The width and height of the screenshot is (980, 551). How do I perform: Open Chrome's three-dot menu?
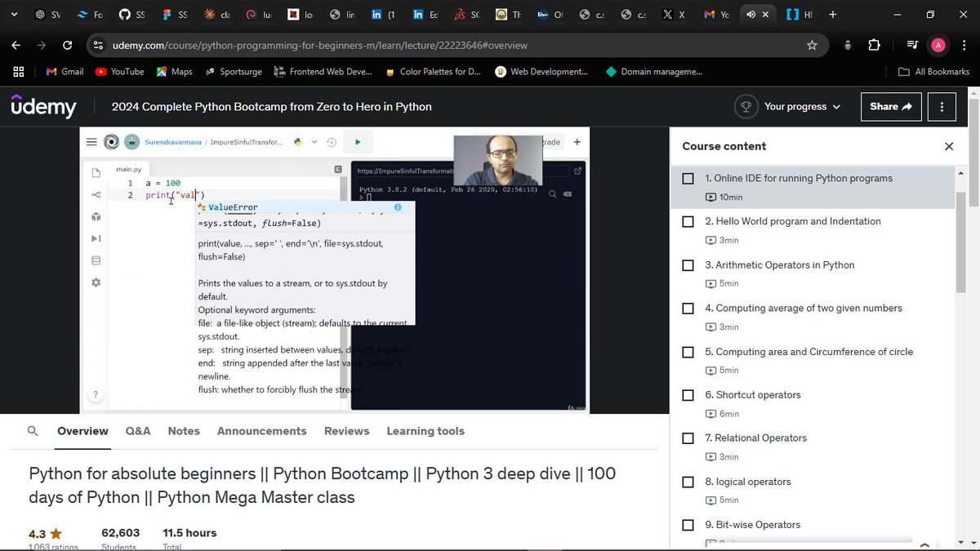(x=964, y=45)
